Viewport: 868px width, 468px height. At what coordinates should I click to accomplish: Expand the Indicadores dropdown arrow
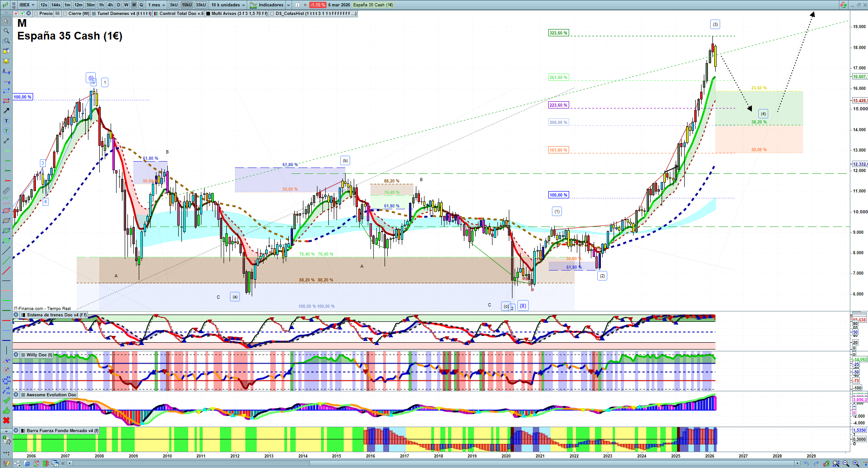pos(288,5)
